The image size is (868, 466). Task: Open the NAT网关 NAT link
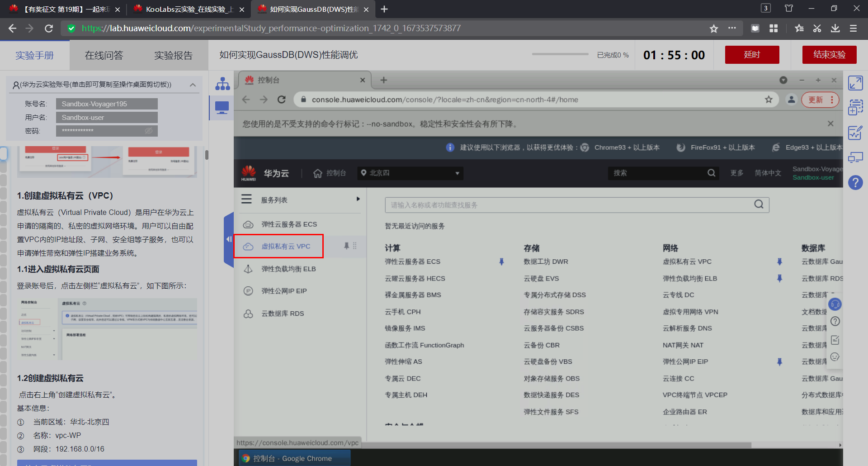point(683,345)
